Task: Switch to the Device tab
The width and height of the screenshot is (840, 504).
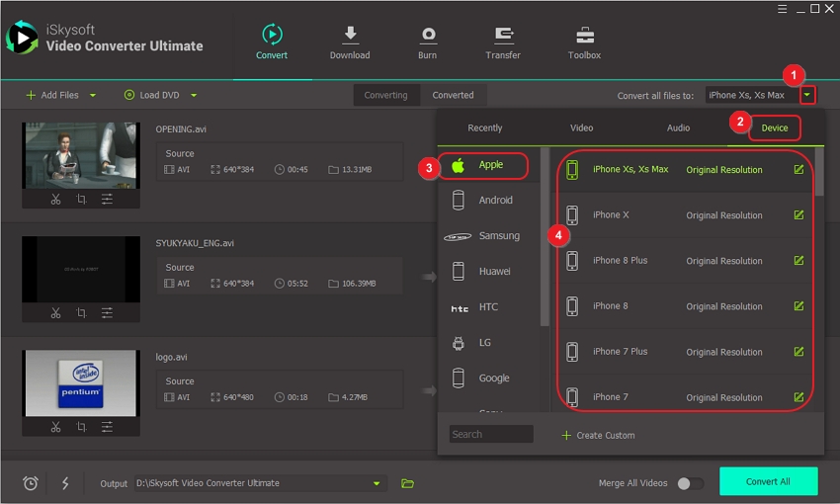Action: pos(774,127)
